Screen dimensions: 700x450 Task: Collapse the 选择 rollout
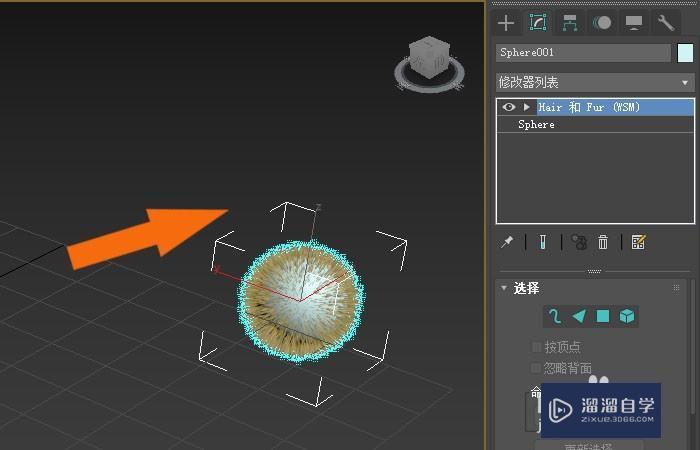[x=504, y=288]
